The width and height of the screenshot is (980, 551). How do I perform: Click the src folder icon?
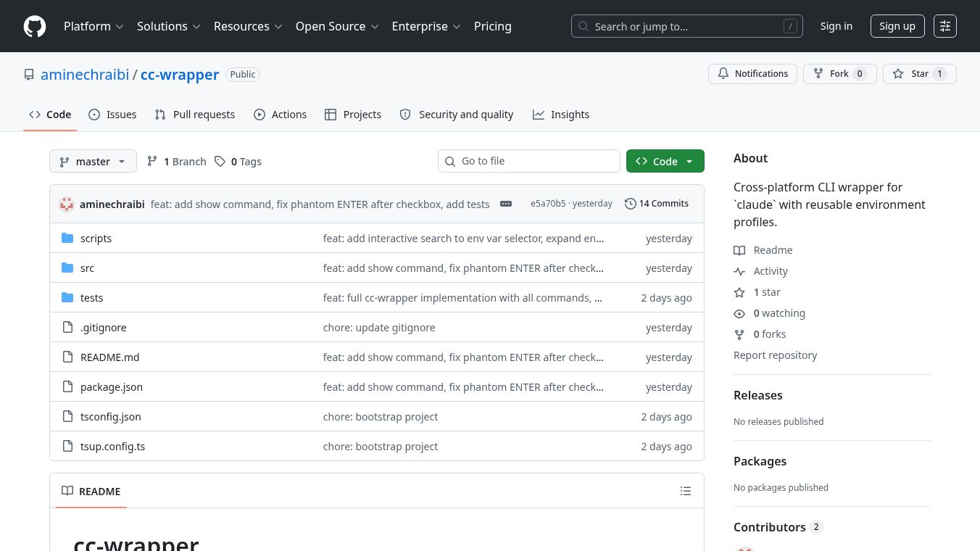pos(67,268)
